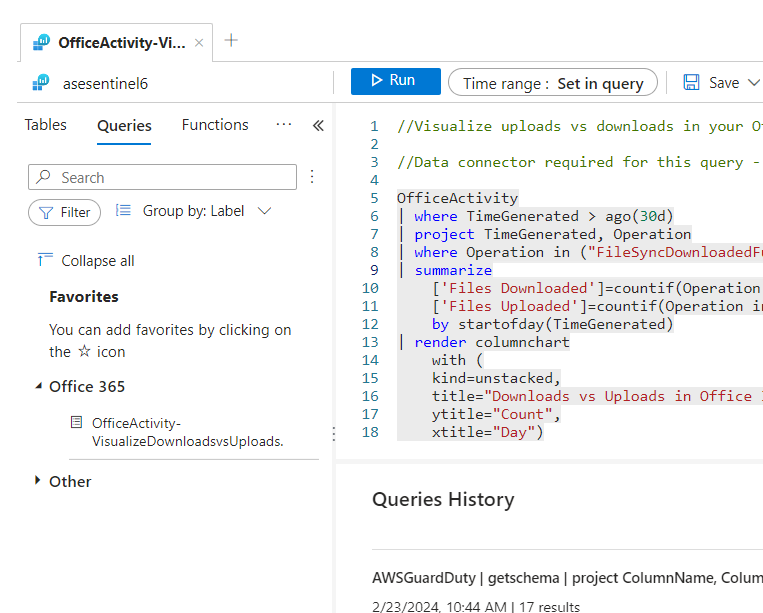Run the query
The height and width of the screenshot is (613, 763).
tap(396, 81)
